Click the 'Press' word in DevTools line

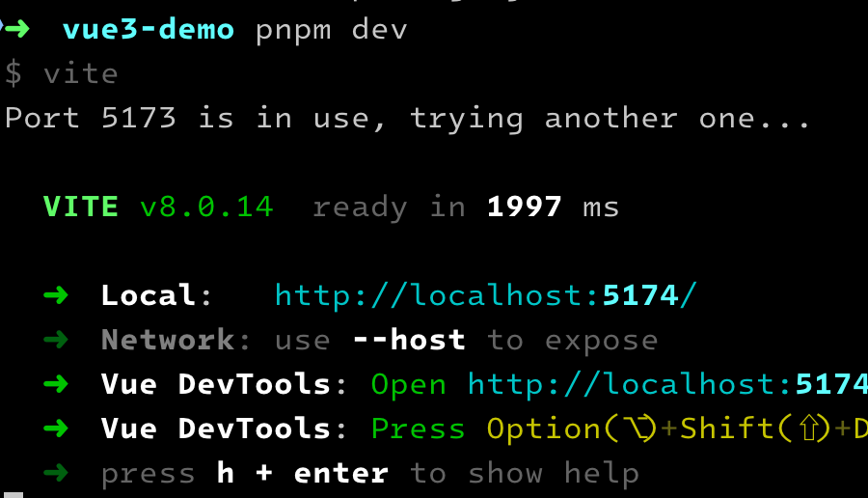(418, 429)
